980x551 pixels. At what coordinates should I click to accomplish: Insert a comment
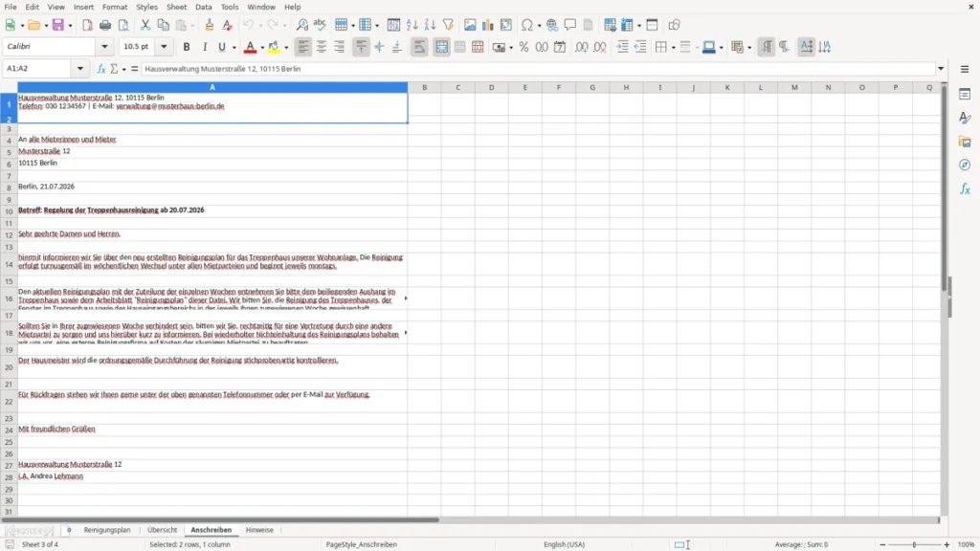pyautogui.click(x=570, y=25)
